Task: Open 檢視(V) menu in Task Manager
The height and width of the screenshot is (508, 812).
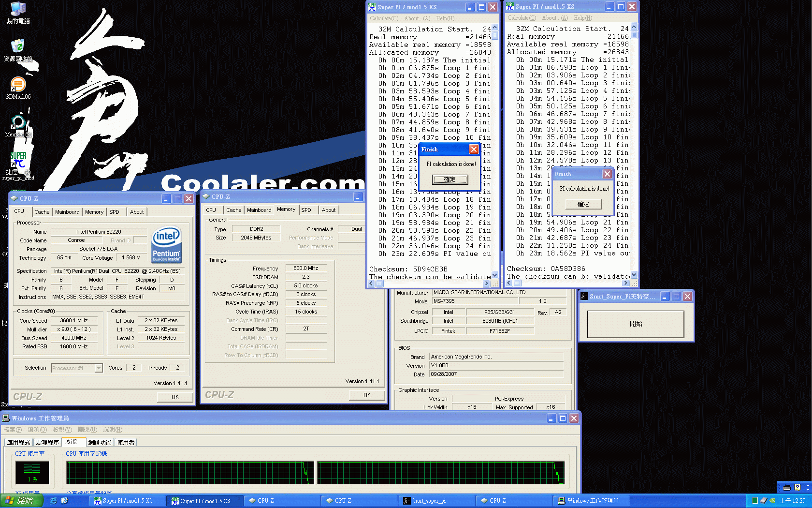Action: [x=62, y=430]
